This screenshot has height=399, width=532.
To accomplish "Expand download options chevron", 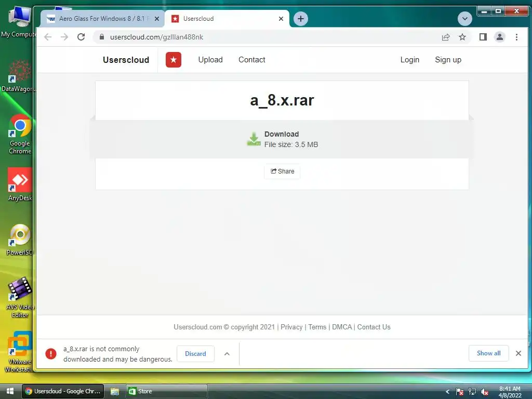I will coord(227,353).
